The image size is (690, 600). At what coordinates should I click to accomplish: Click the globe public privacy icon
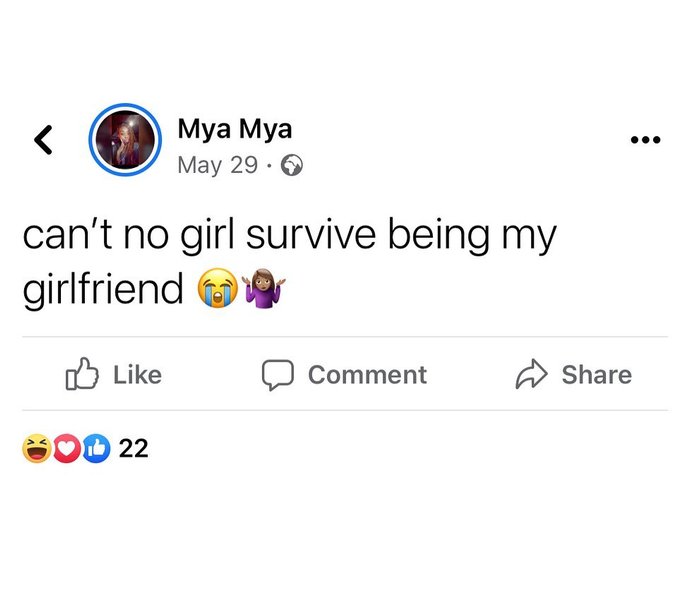tap(292, 166)
